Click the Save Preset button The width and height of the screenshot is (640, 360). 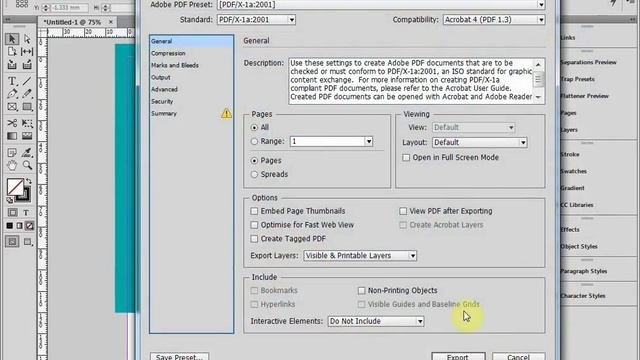(180, 357)
